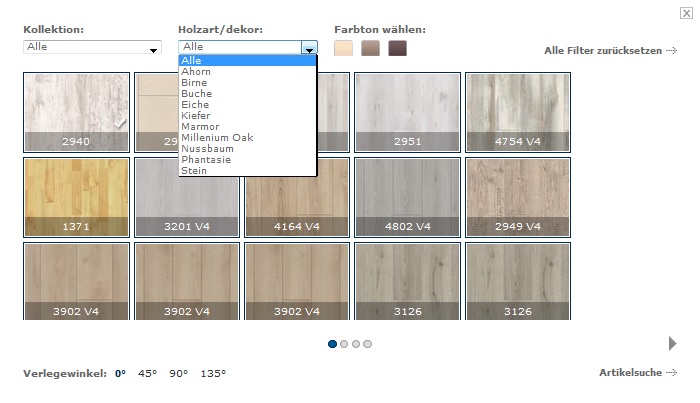Set laying angle to 135°

tap(213, 374)
